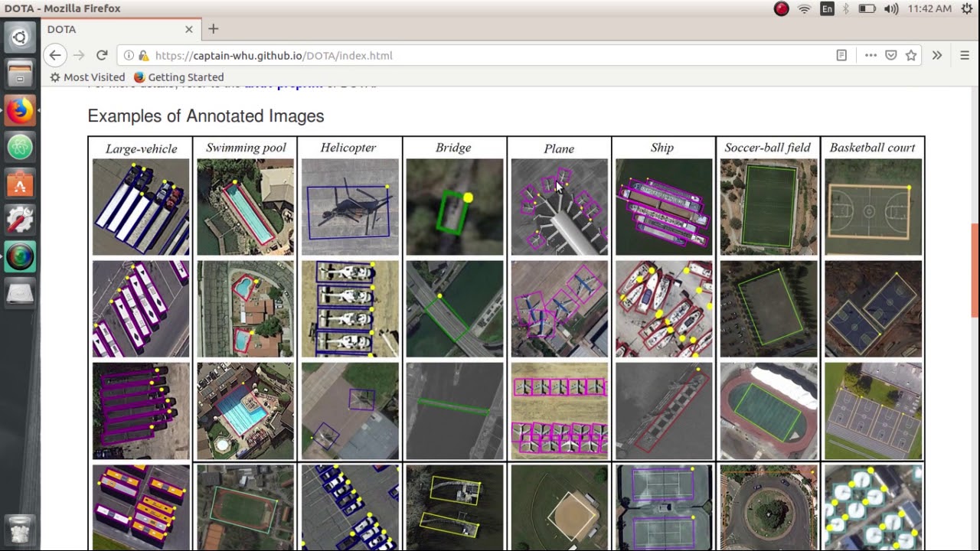Click first Swimming pool example image

[246, 207]
